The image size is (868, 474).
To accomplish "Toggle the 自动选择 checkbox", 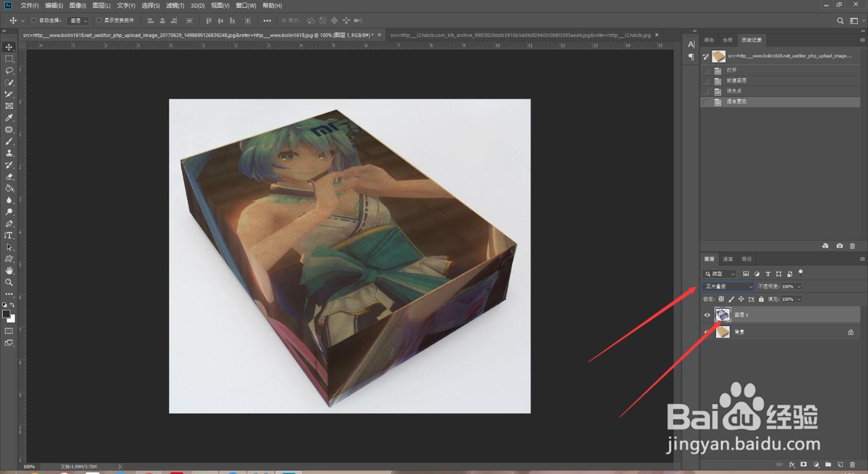I will [x=34, y=21].
